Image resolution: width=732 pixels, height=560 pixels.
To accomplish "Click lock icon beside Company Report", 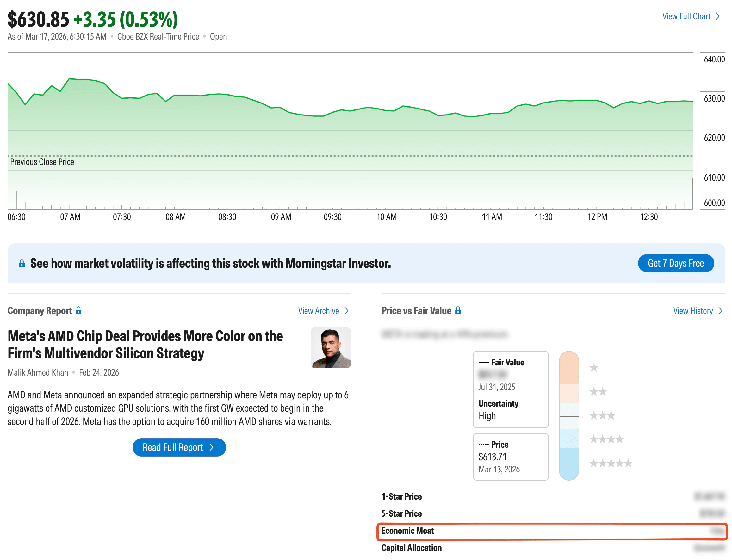I will tap(78, 311).
